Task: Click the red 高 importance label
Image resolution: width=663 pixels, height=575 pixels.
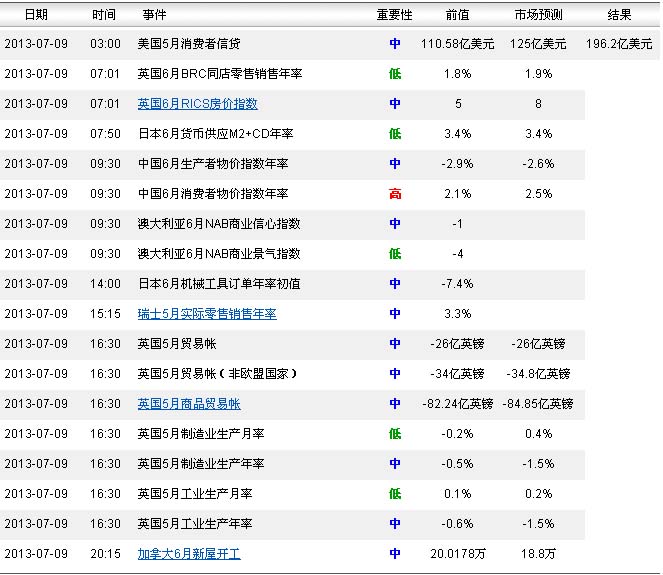Action: pos(395,194)
